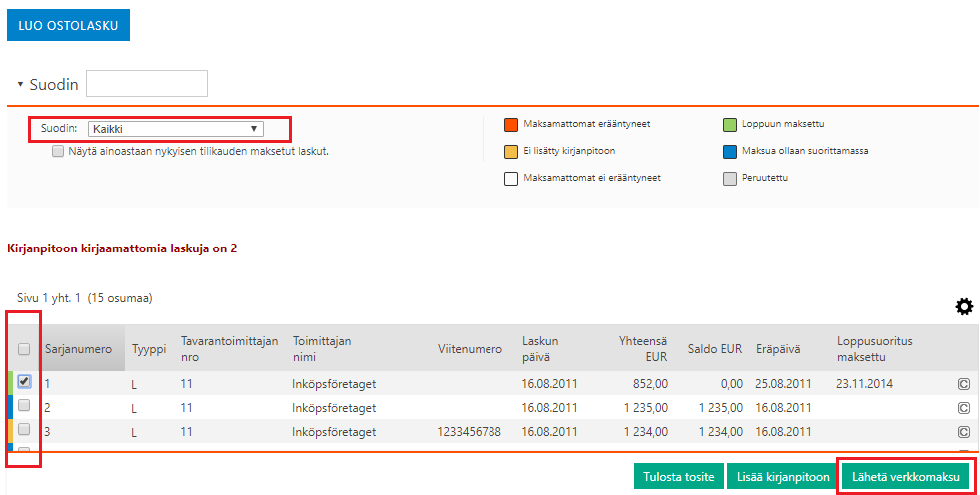Tick the checkbox for invoice 2
Screen dimensions: 980x495
[x=25, y=406]
